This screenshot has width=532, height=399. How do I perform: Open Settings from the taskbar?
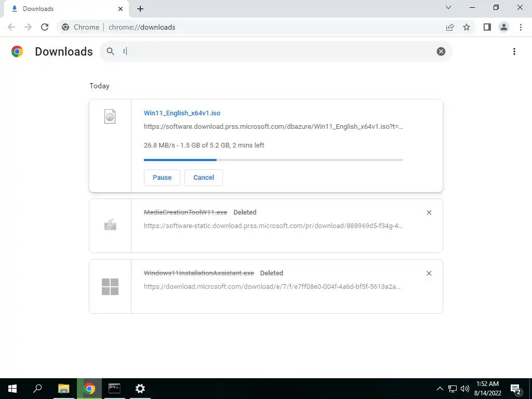click(x=140, y=389)
